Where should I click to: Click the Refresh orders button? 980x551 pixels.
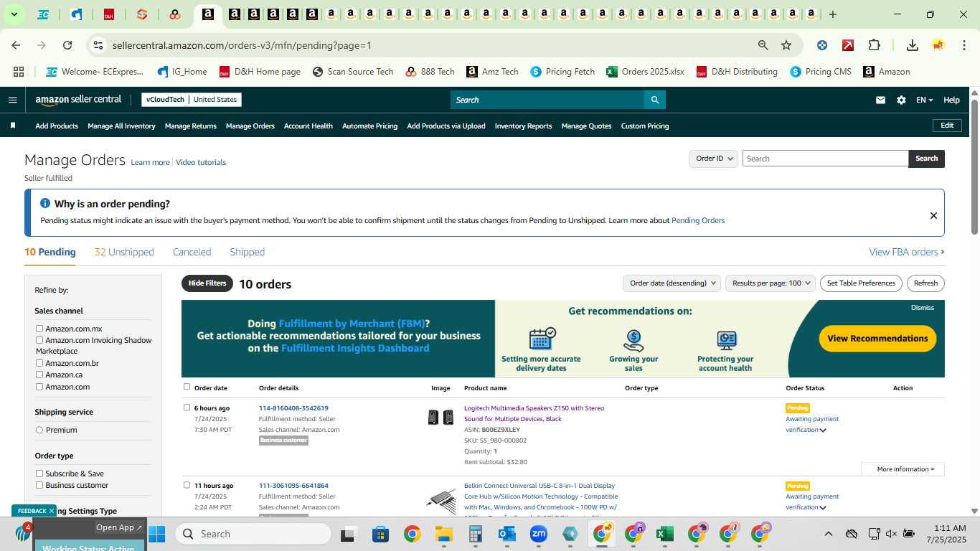pos(925,283)
